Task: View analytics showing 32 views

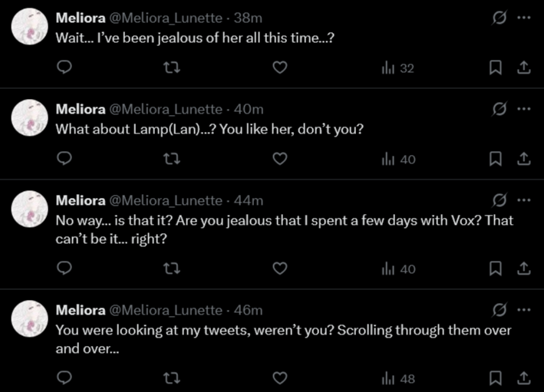Action: click(397, 68)
